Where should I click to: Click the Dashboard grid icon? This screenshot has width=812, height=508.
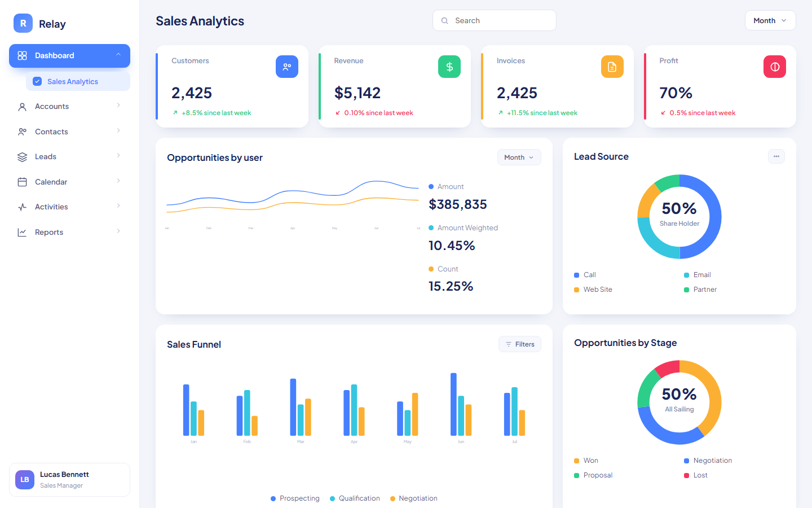23,55
